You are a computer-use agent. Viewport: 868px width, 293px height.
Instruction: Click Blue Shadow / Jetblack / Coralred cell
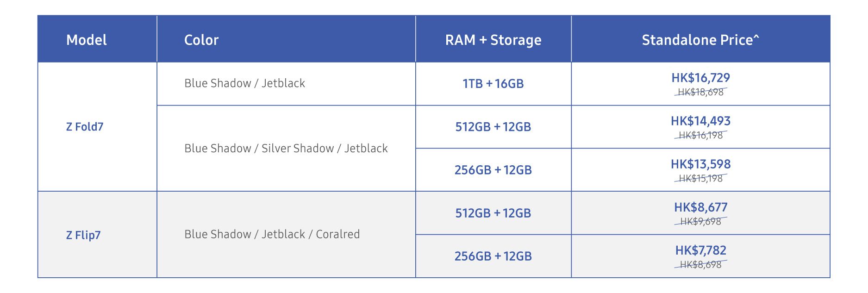(x=286, y=235)
